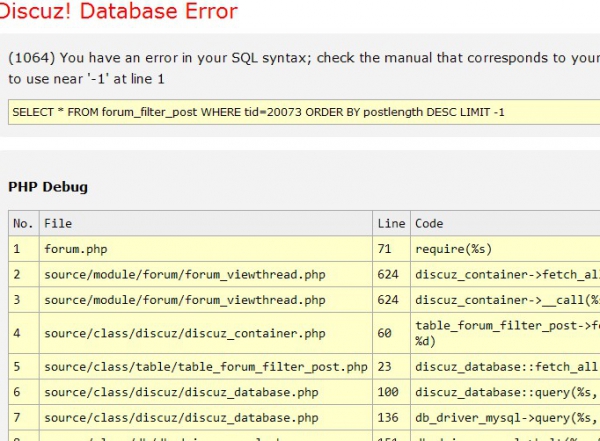Click table_forum_filter_post code cell

505,333
